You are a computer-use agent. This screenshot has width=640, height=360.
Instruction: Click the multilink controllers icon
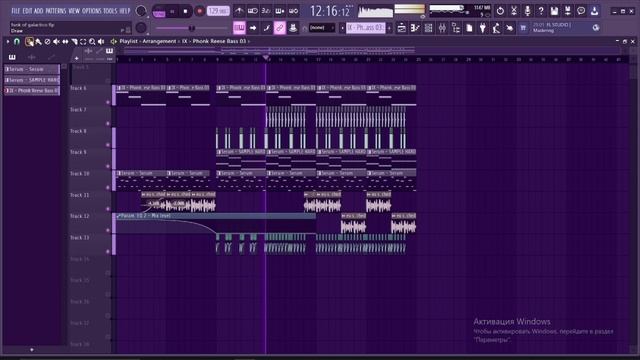[x=293, y=28]
